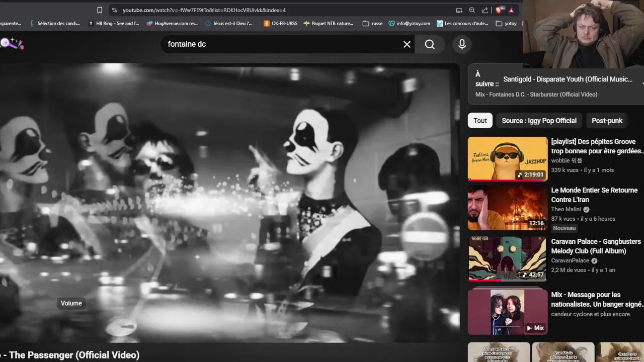The height and width of the screenshot is (362, 644).
Task: Click the Volume tooltip label
Action: (71, 303)
